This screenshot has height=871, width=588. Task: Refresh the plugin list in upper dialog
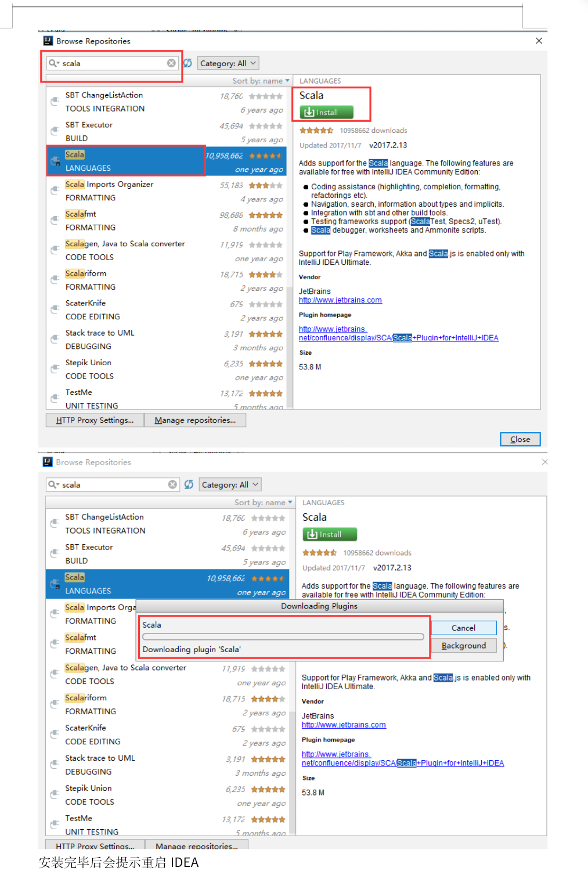coord(188,63)
